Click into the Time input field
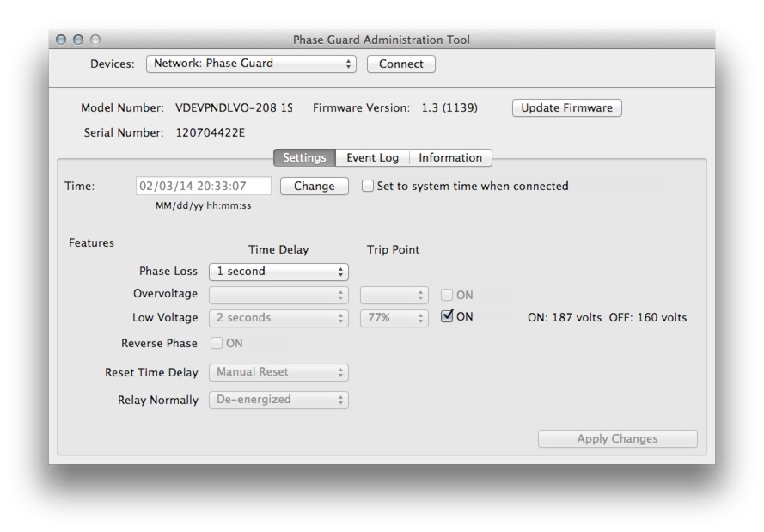 pos(203,186)
